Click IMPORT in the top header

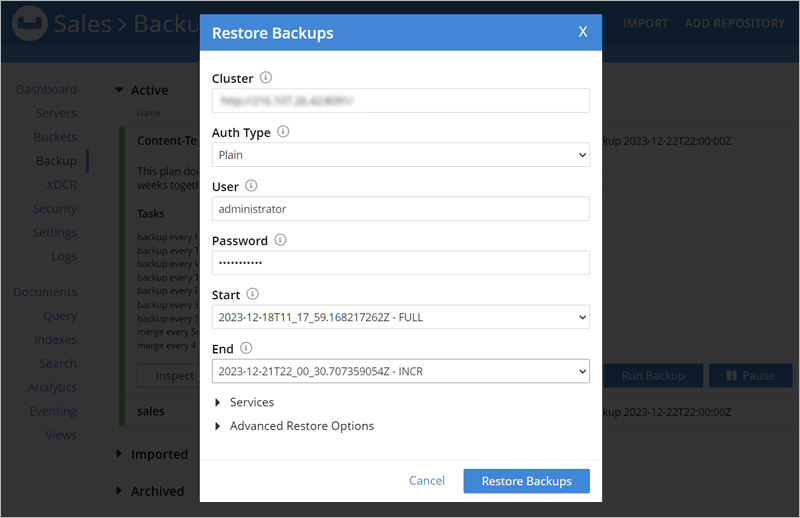click(x=645, y=23)
